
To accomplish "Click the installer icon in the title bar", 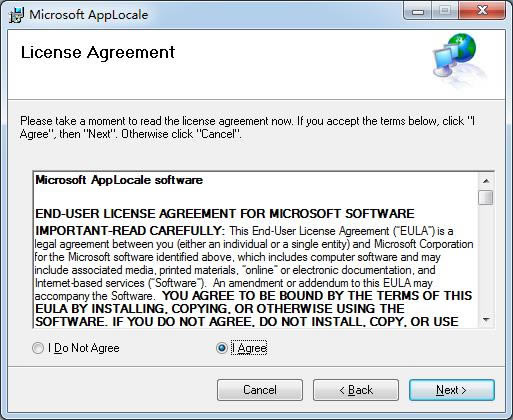I will point(16,15).
